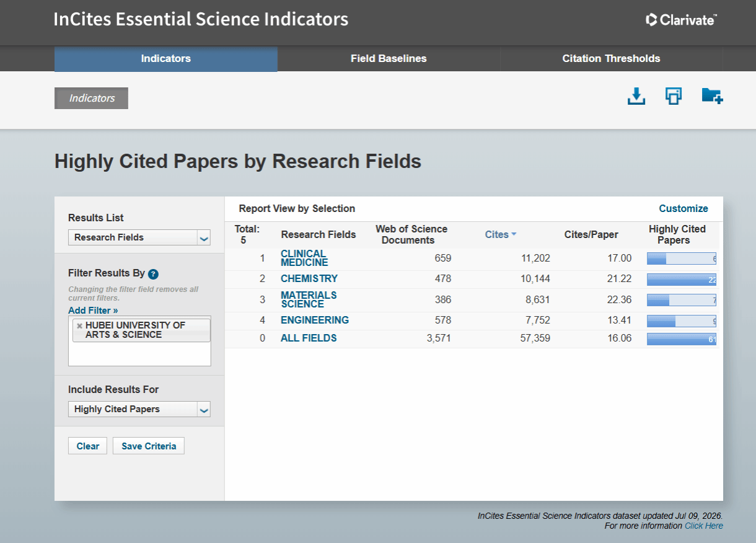This screenshot has height=543, width=756.
Task: Click the Save Criteria button
Action: tap(149, 446)
